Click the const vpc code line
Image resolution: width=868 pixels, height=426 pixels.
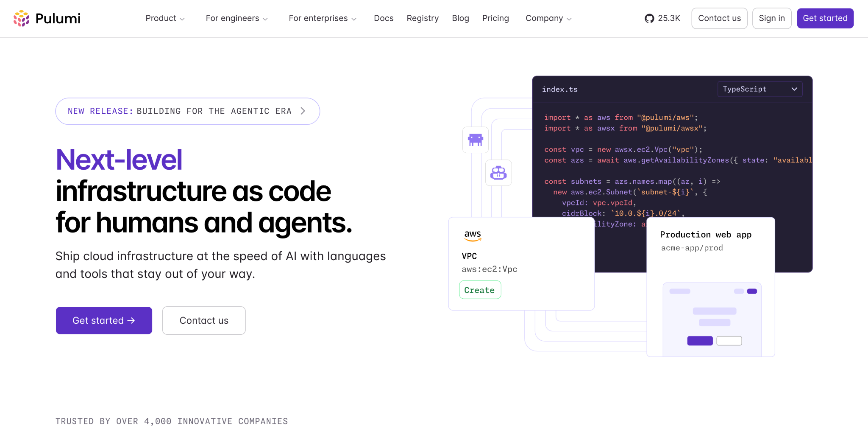coord(623,149)
